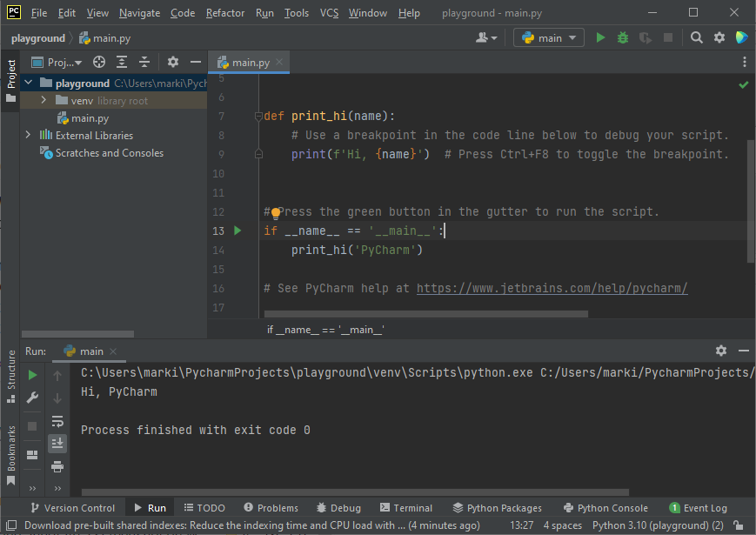Open the jetbrains.com PyCharm help link
Screen dimensions: 756x535
[x=552, y=288]
